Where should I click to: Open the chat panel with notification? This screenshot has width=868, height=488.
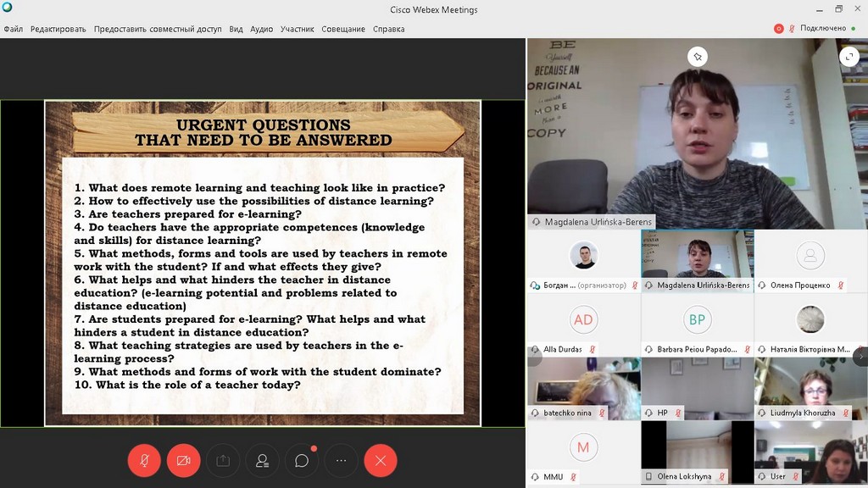(302, 461)
